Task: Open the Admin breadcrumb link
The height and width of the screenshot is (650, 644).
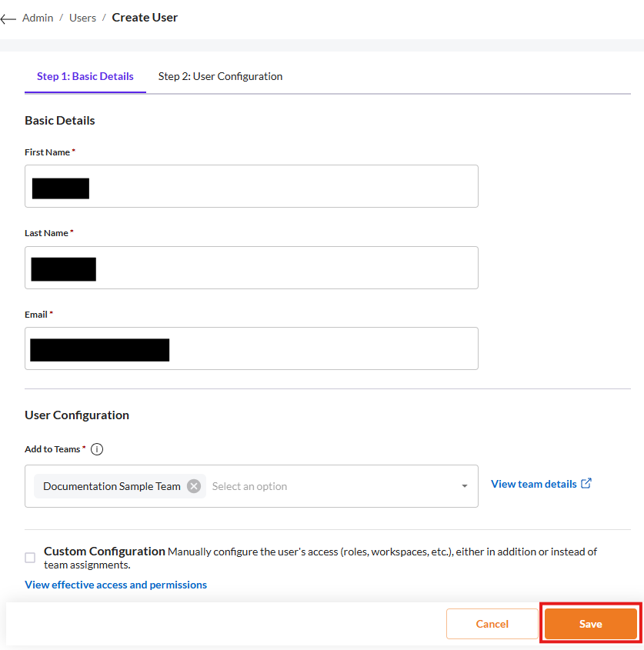Action: pos(38,18)
